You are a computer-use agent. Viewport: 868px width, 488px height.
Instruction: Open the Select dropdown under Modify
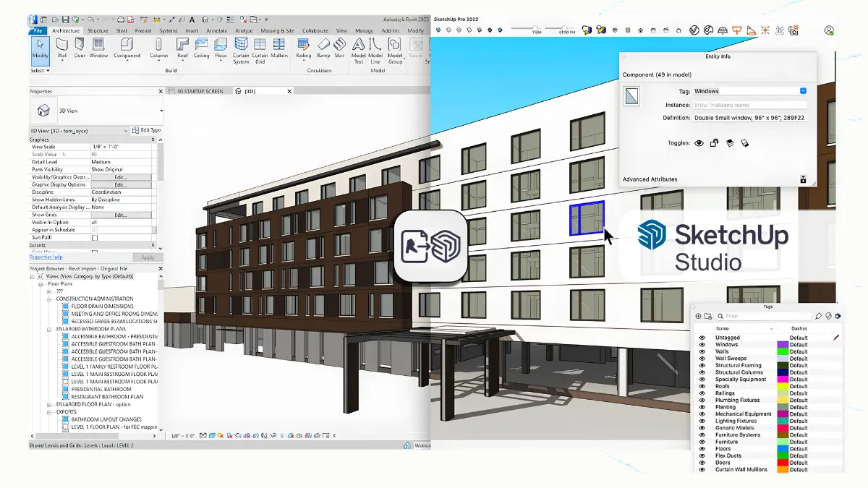tap(41, 71)
